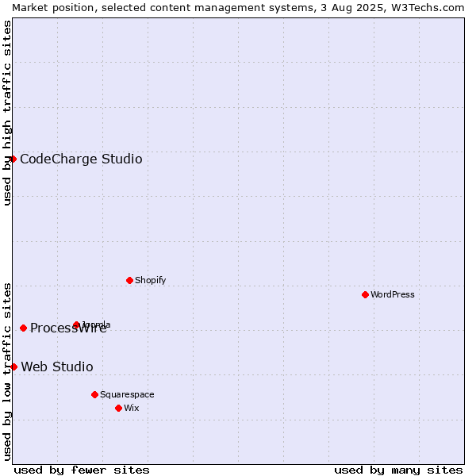This screenshot has height=476, width=476.
Task: Click the chart title mentioning W3Techs.com
Action: pos(238,8)
